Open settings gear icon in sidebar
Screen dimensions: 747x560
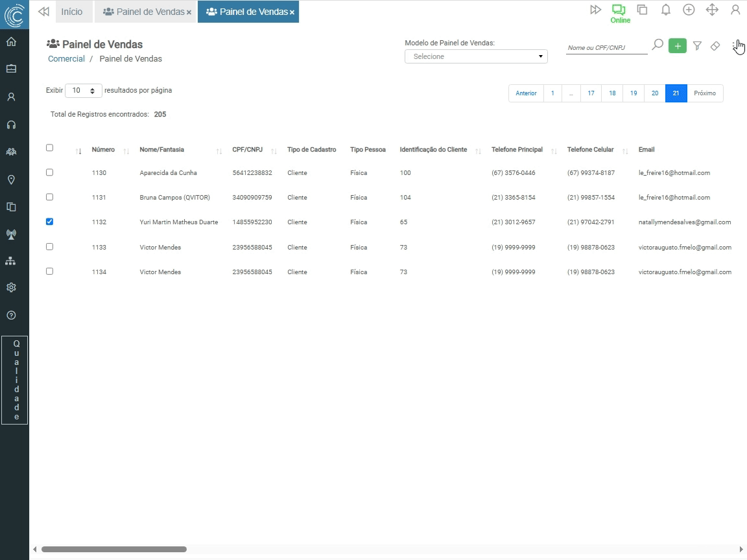point(11,287)
